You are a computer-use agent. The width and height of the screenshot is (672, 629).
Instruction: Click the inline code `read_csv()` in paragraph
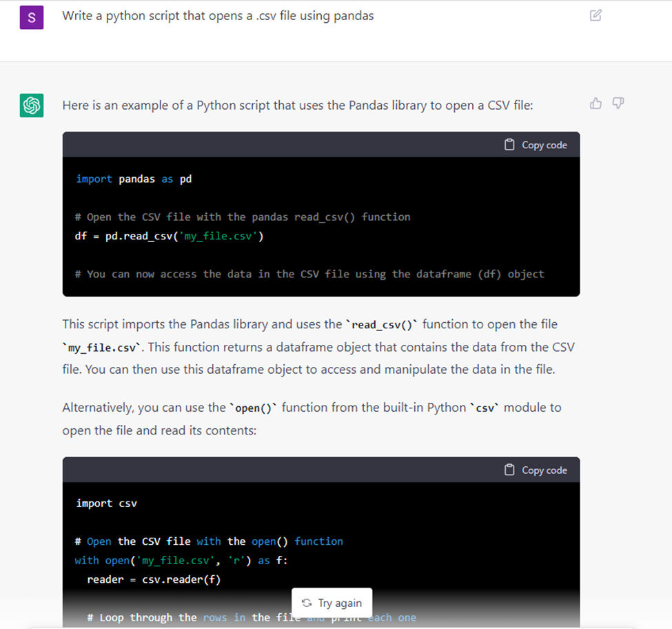pos(381,325)
